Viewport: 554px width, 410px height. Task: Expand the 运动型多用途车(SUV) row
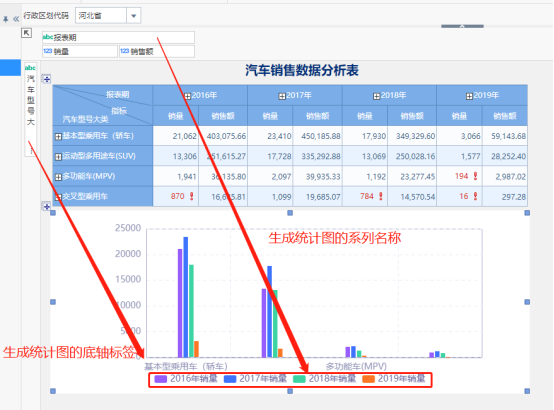[x=58, y=157]
